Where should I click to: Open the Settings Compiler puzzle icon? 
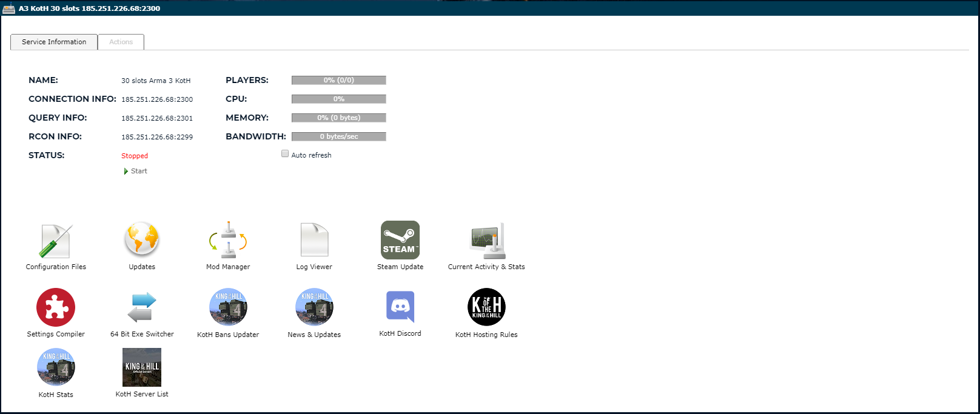click(56, 307)
